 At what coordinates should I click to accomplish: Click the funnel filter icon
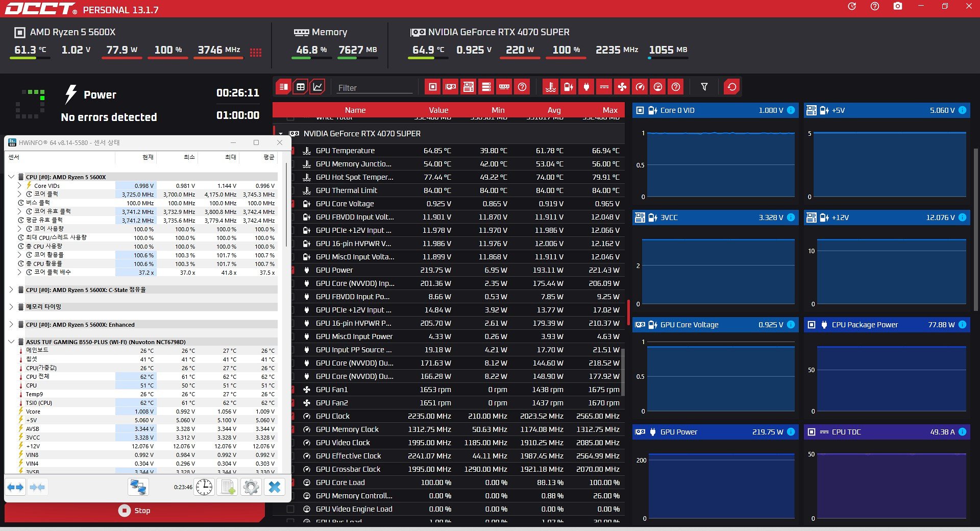coord(704,87)
